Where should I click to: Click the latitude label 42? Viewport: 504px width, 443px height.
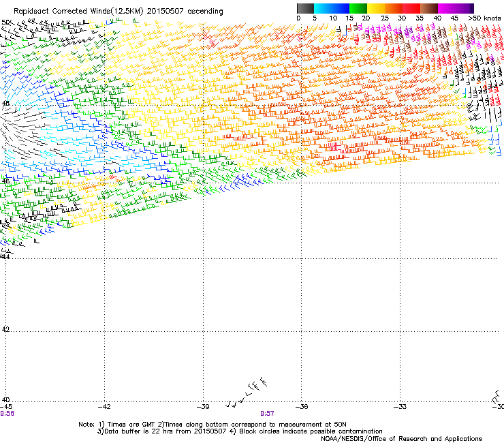[5, 329]
